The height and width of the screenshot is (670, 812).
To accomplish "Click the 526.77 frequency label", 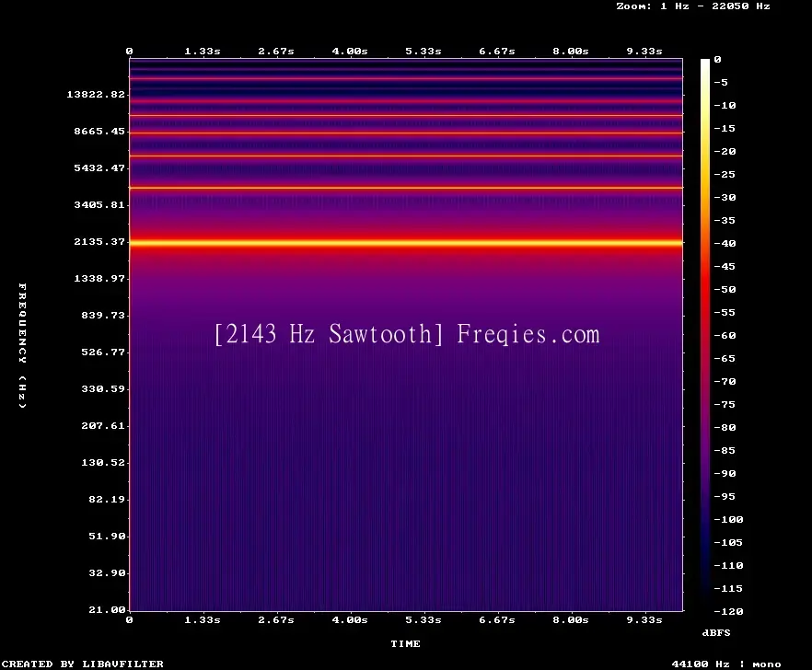I will tap(103, 352).
